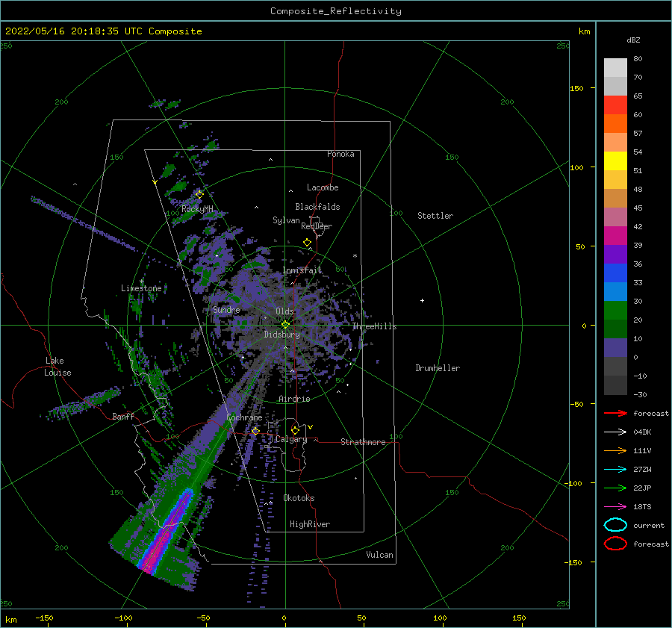Click the Vulcan label on map
The height and width of the screenshot is (628, 672).
380,555
